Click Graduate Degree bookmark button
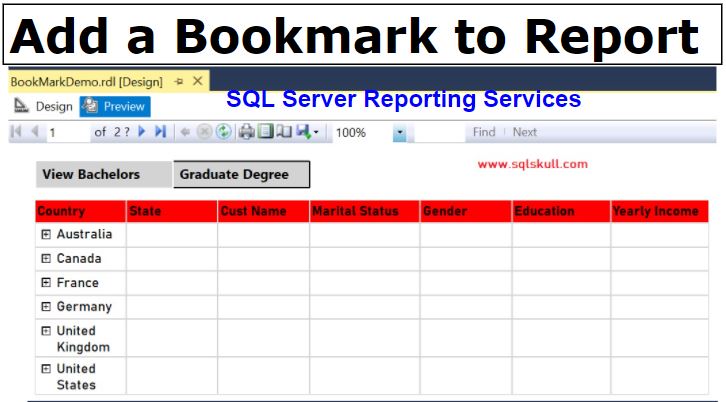This screenshot has height=402, width=726. point(241,175)
